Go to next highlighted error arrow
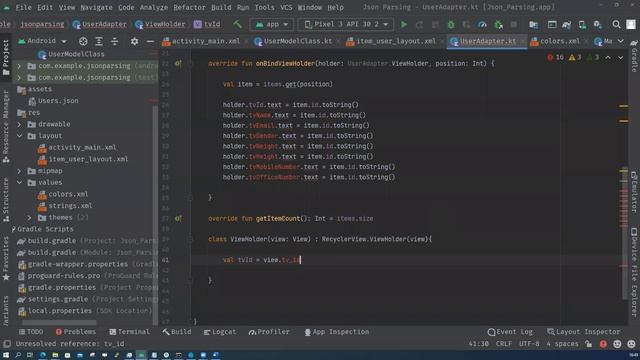 click(620, 58)
